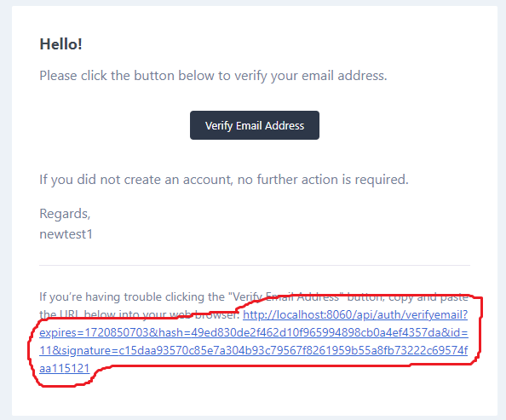Click the newtest1 sender name

click(66, 234)
